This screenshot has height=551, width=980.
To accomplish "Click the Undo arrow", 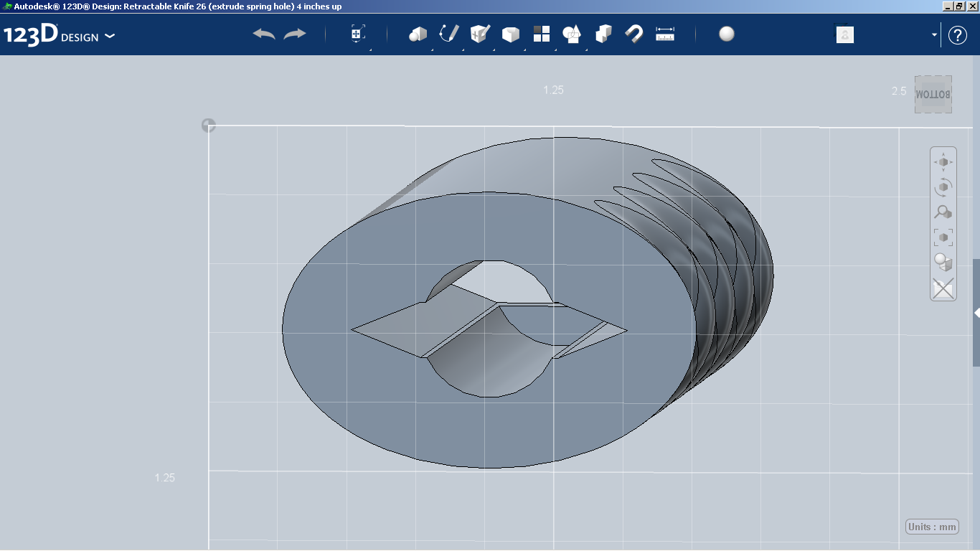I will point(263,34).
